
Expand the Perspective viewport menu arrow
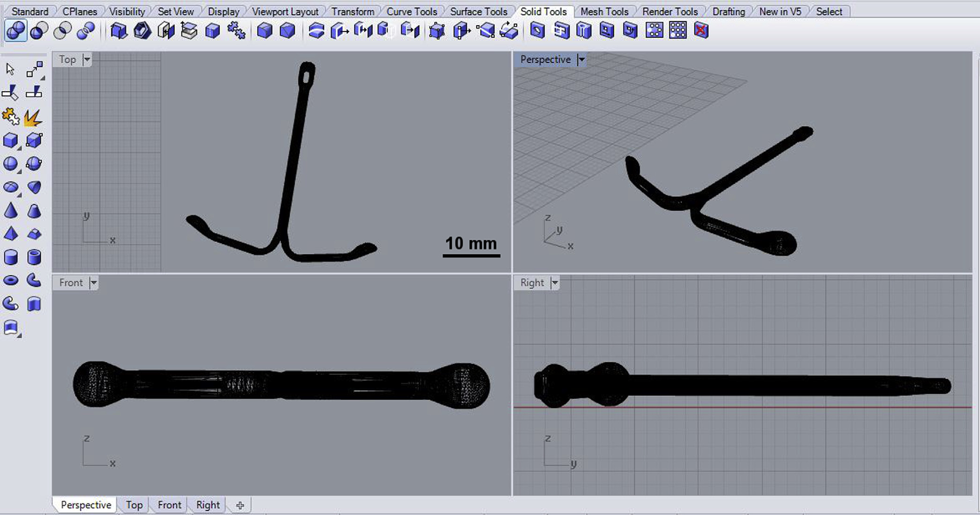581,60
